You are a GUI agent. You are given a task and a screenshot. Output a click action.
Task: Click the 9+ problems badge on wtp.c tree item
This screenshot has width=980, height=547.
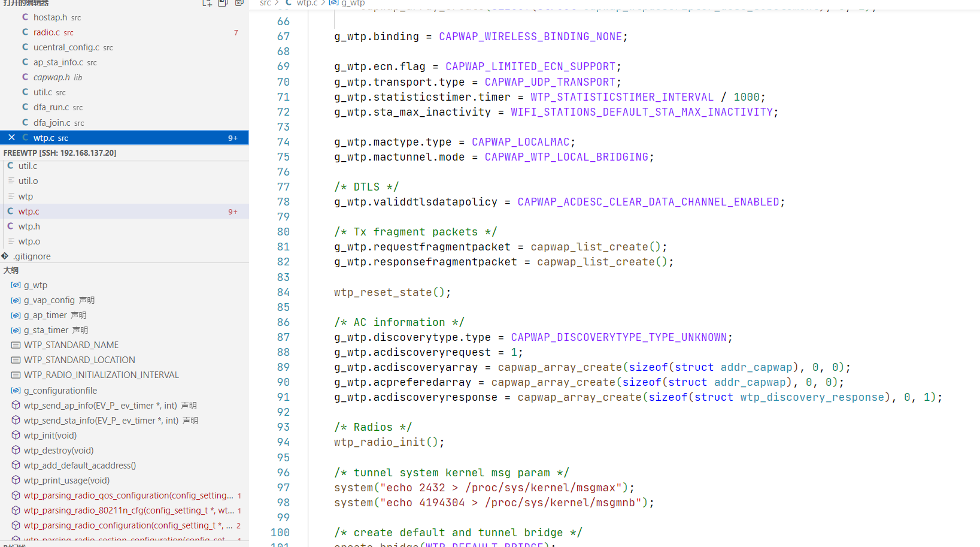point(233,211)
